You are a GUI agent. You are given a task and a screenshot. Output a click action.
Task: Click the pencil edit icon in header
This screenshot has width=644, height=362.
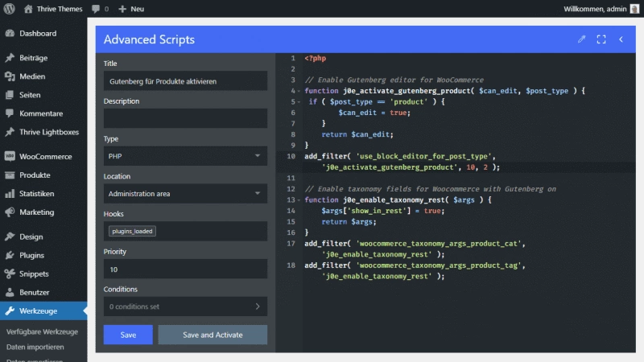click(581, 39)
